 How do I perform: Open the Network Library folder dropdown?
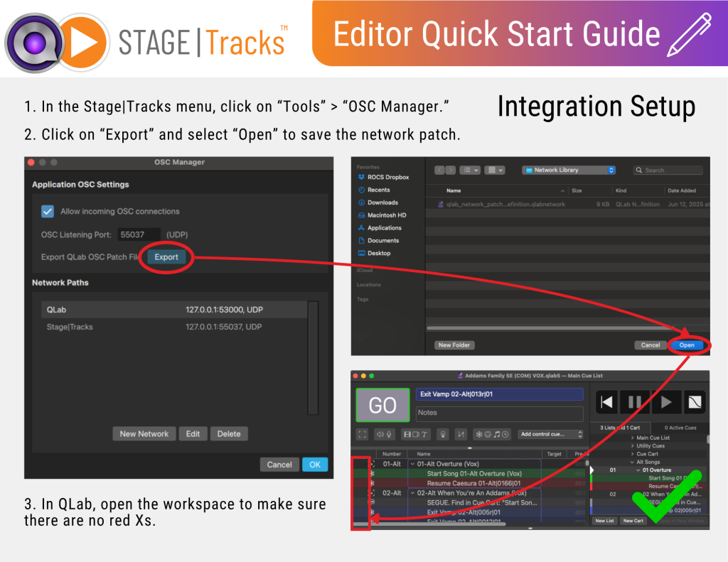(x=568, y=171)
